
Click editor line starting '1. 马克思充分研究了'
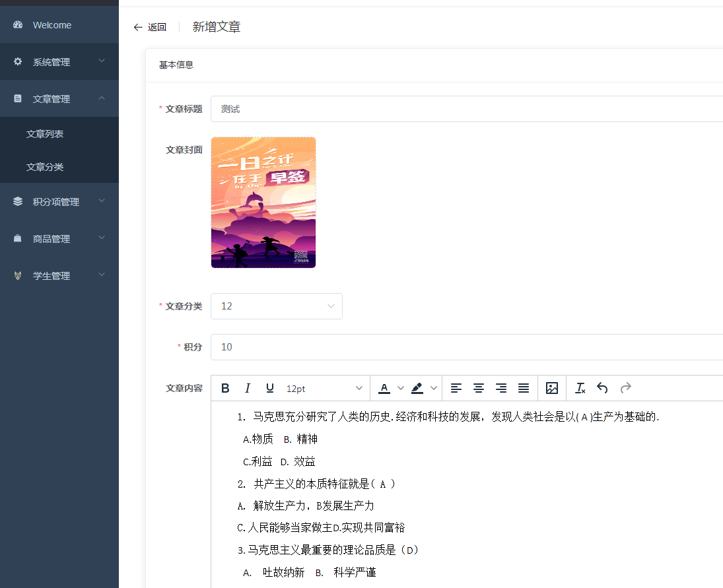coord(448,416)
